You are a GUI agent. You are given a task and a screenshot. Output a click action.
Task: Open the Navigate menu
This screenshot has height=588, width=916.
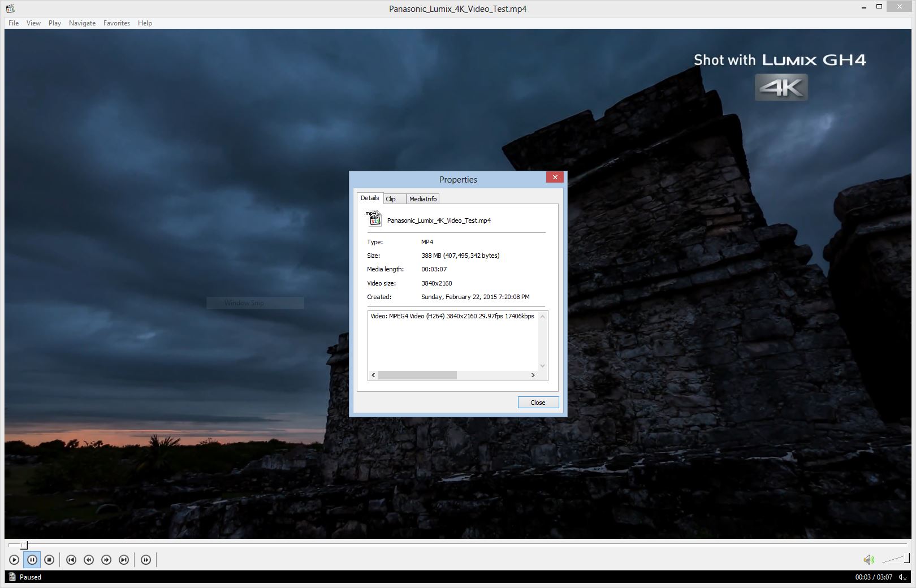[82, 23]
